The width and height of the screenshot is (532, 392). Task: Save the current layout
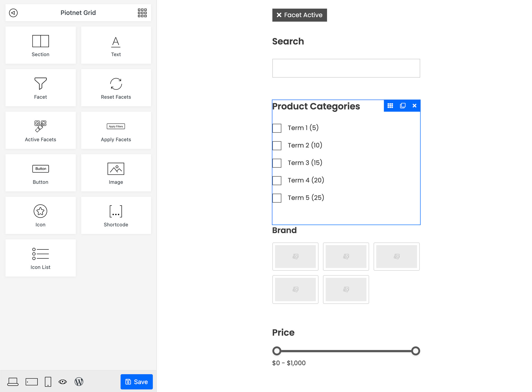[x=136, y=382]
